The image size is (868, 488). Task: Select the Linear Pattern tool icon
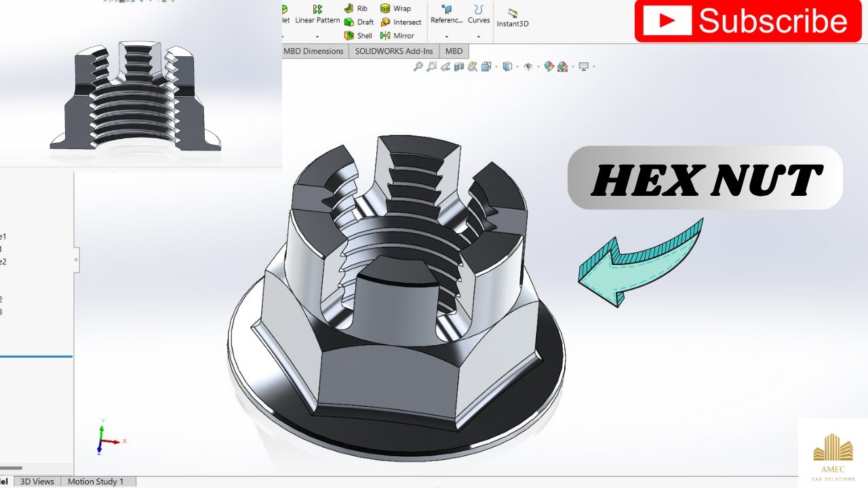click(x=317, y=9)
